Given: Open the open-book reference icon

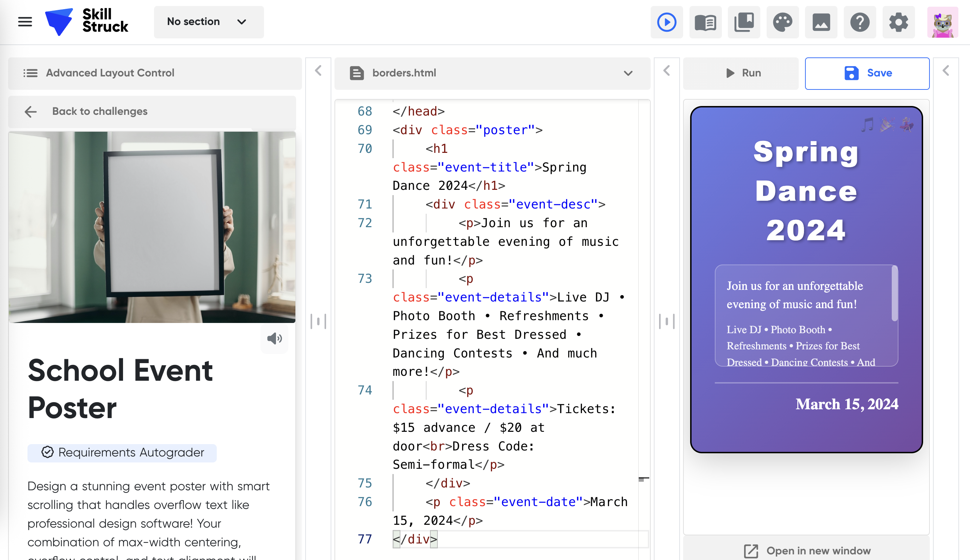Looking at the screenshot, I should [705, 22].
